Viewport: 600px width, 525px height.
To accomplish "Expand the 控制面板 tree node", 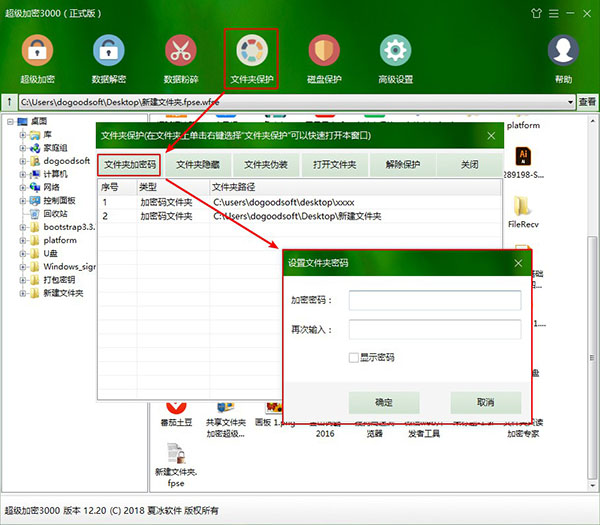I will click(x=23, y=201).
